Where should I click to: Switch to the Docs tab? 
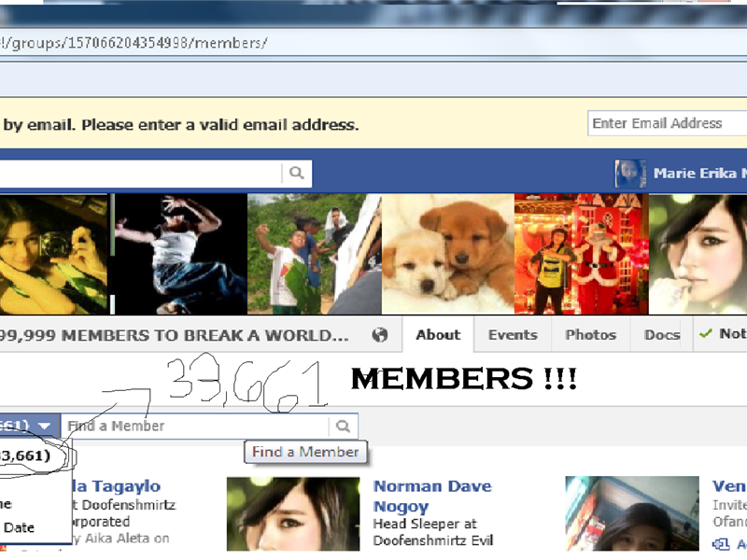click(662, 334)
